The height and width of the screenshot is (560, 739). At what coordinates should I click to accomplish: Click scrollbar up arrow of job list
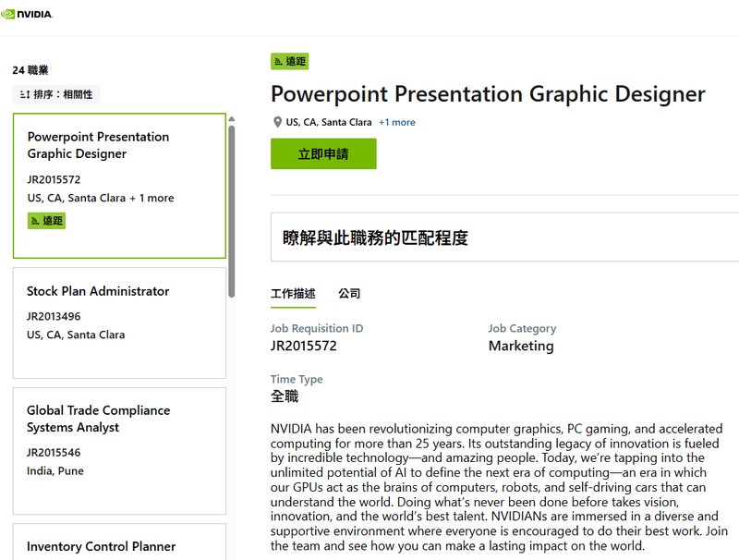(x=232, y=119)
